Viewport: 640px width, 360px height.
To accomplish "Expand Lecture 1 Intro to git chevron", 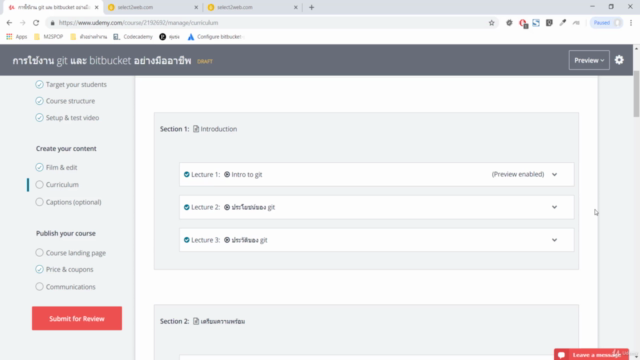I will click(554, 174).
